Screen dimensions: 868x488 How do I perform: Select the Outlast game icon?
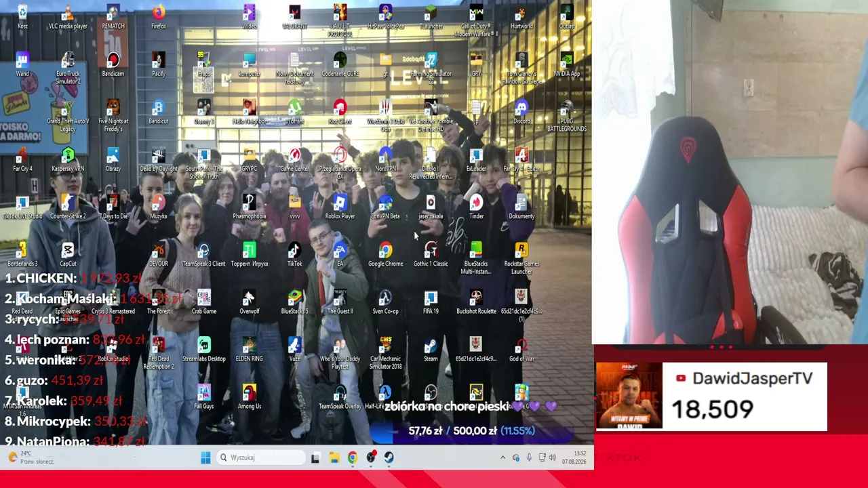[x=567, y=18]
